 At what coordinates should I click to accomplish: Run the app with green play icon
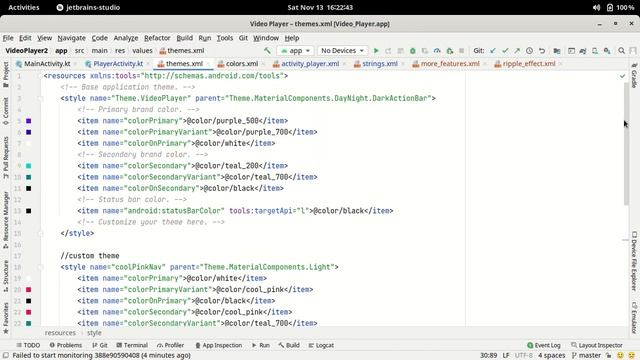[376, 51]
